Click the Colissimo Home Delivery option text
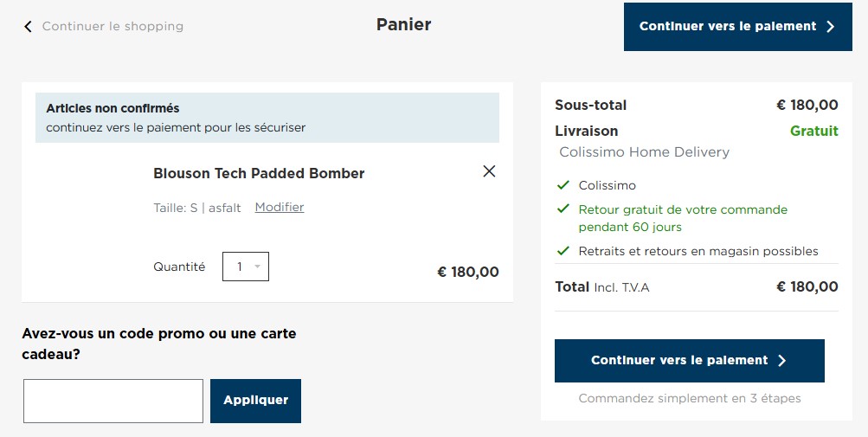The image size is (868, 437). (645, 152)
